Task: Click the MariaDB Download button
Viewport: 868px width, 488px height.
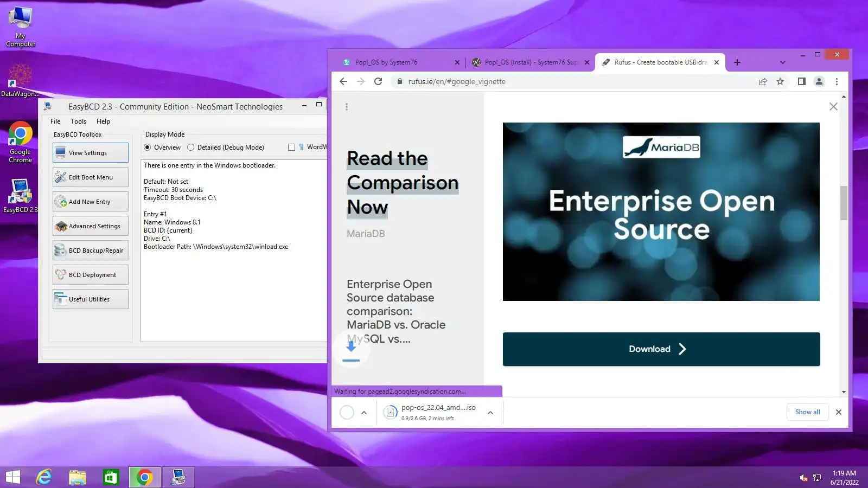Action: click(661, 349)
